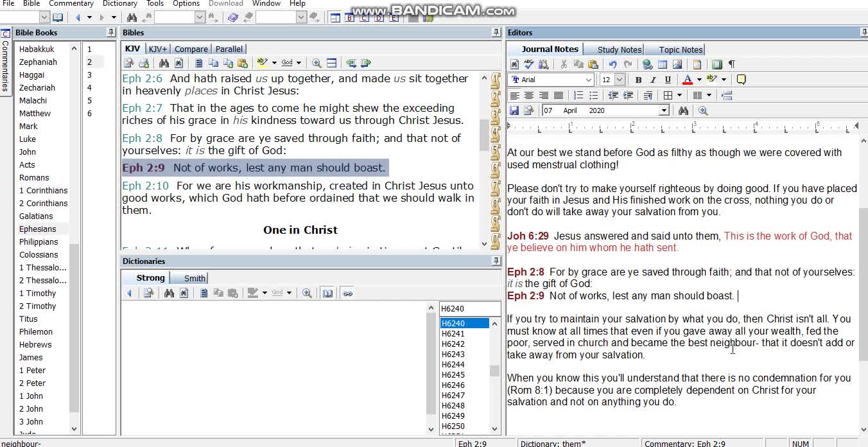The width and height of the screenshot is (868, 447).
Task: Switch to the KJV+ Bible tab
Action: click(157, 49)
